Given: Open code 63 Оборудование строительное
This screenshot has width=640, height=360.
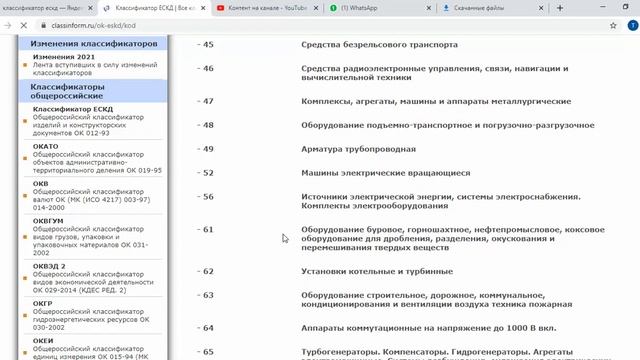Looking at the screenshot, I should click(437, 300).
